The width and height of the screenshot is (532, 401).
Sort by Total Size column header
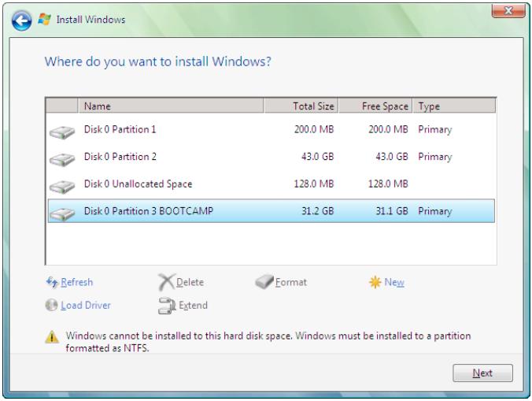tap(301, 106)
